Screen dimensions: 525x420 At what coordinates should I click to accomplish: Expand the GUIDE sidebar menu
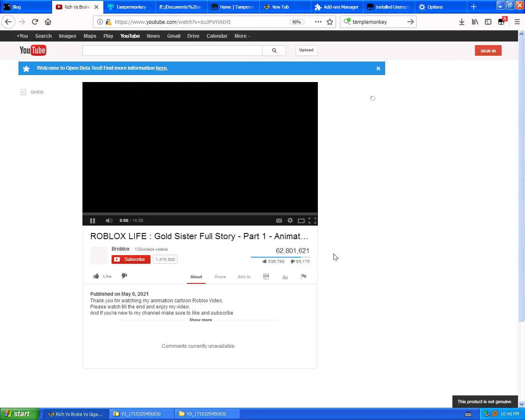[32, 92]
